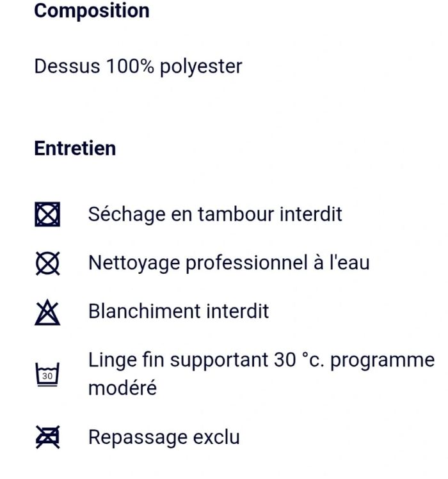The image size is (448, 479).
Task: Select the Entretien heading
Action: [x=75, y=148]
